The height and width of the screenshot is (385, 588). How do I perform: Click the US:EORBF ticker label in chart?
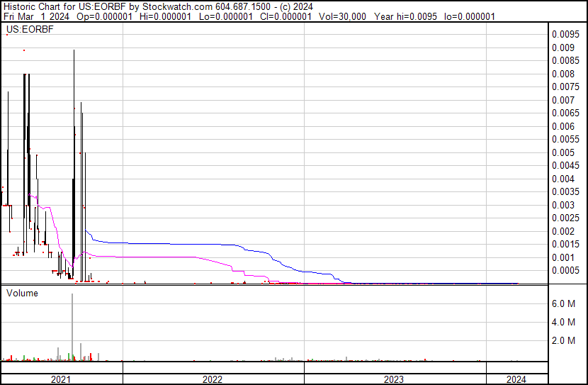tap(27, 29)
